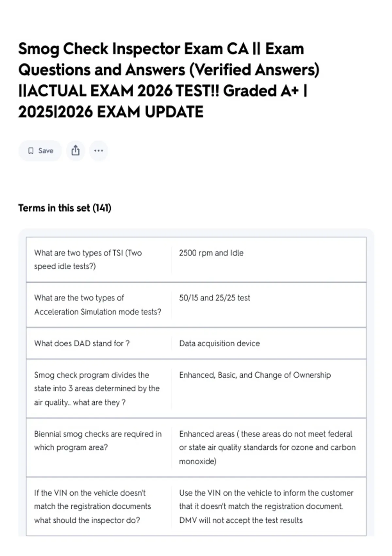
Task: Select the biennial smog checks question
Action: (x=98, y=441)
